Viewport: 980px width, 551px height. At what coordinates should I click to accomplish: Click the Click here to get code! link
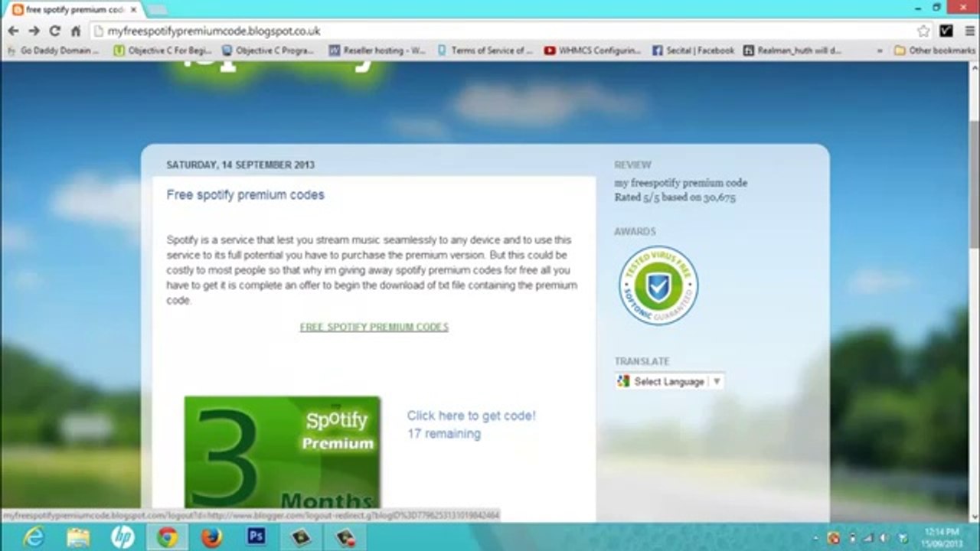click(x=471, y=416)
